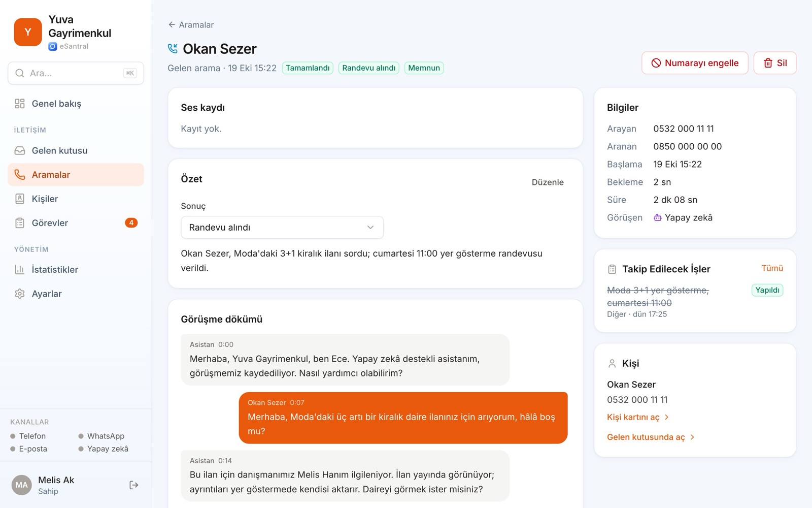
Task: Click the Sil delete button
Action: tap(775, 63)
